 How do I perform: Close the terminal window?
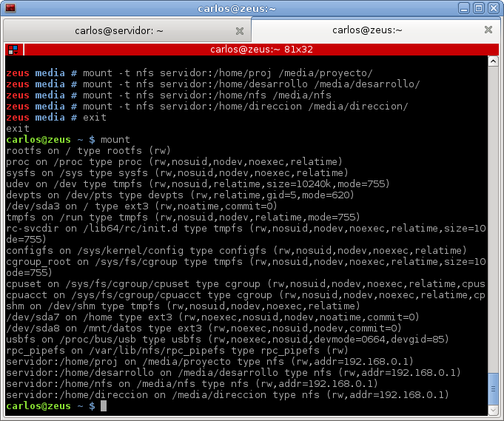[494, 8]
